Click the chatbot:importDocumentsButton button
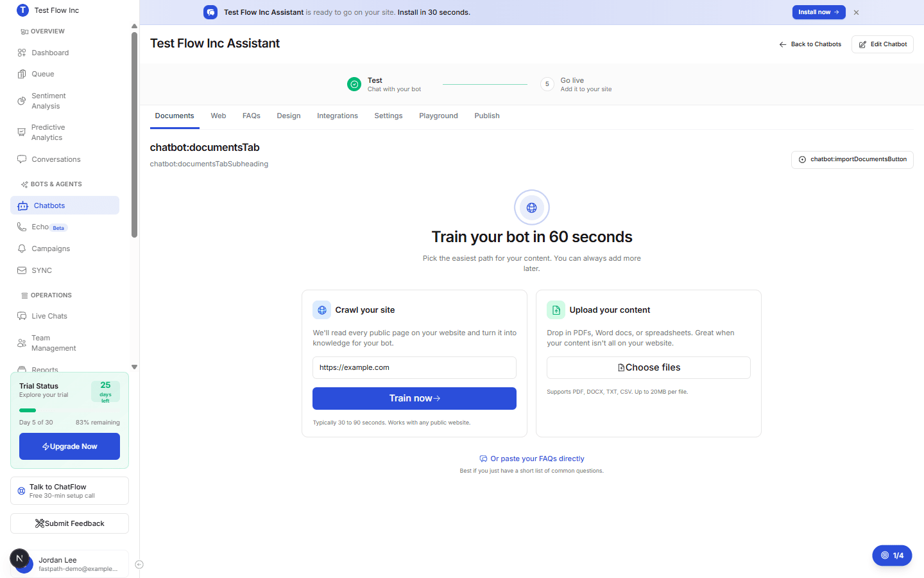 point(852,159)
